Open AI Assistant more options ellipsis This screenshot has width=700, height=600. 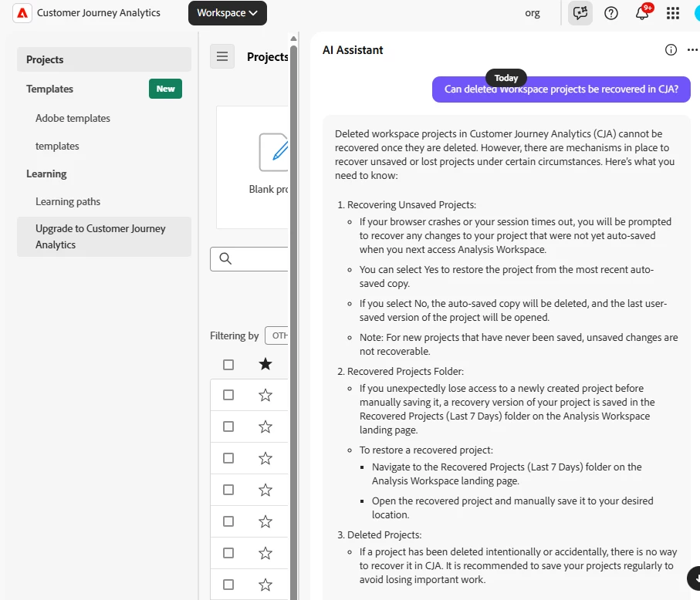point(692,50)
